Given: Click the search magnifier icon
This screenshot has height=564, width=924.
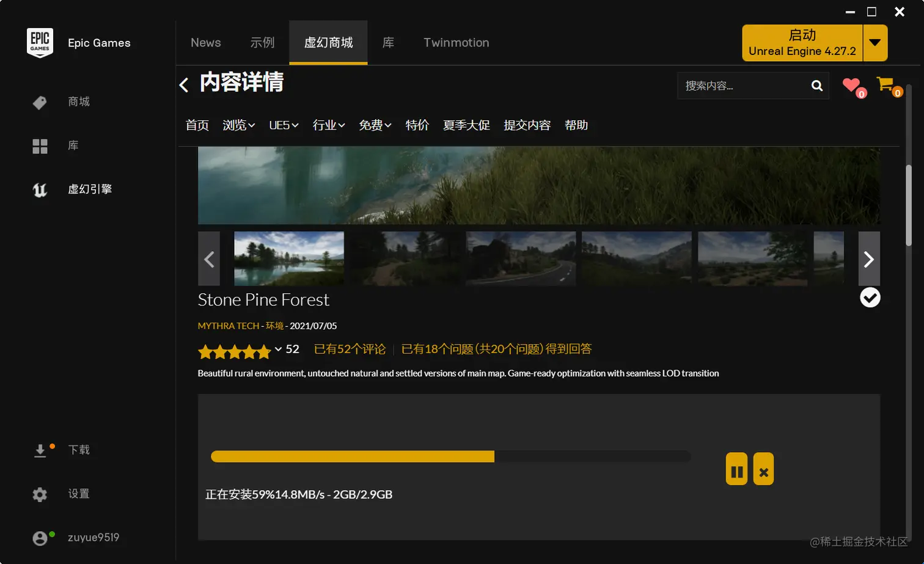Looking at the screenshot, I should 817,86.
